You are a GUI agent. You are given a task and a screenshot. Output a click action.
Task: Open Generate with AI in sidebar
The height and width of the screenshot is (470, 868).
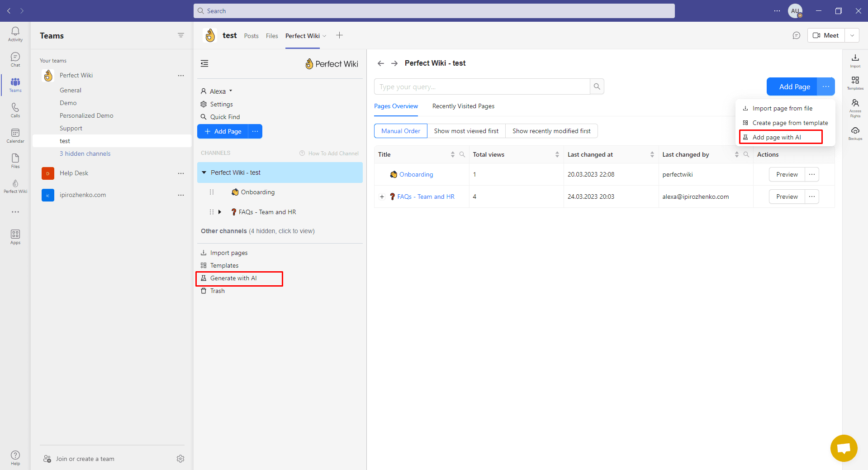click(x=233, y=278)
